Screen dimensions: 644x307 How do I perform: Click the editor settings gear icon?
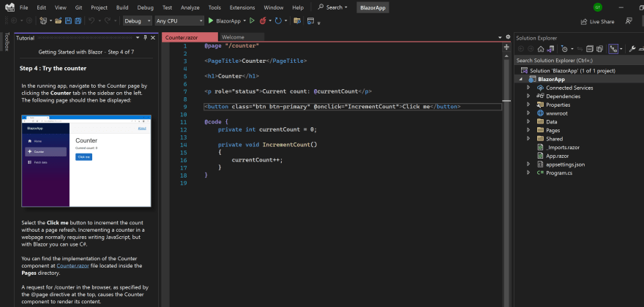click(x=508, y=37)
